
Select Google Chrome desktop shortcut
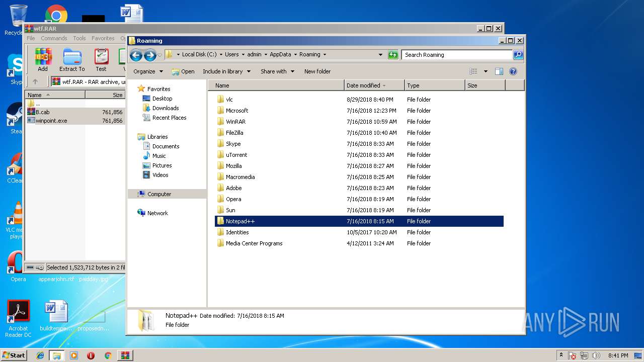click(56, 14)
